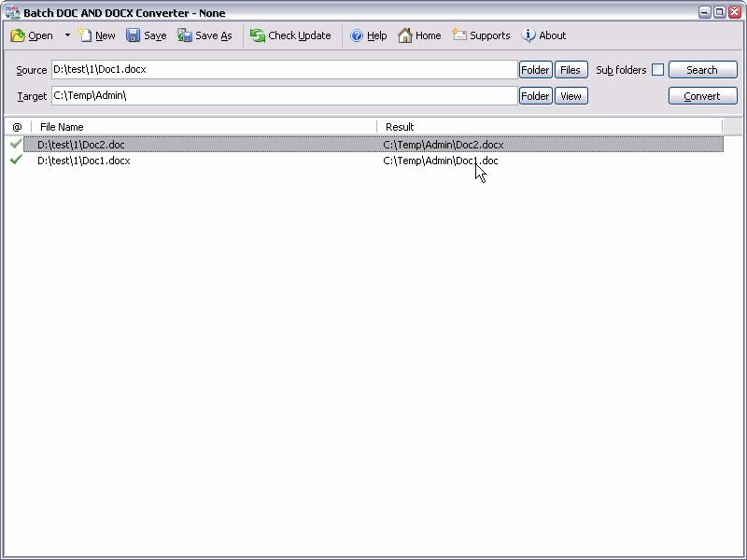Click the Result column header
This screenshot has height=560, width=747.
(x=550, y=127)
